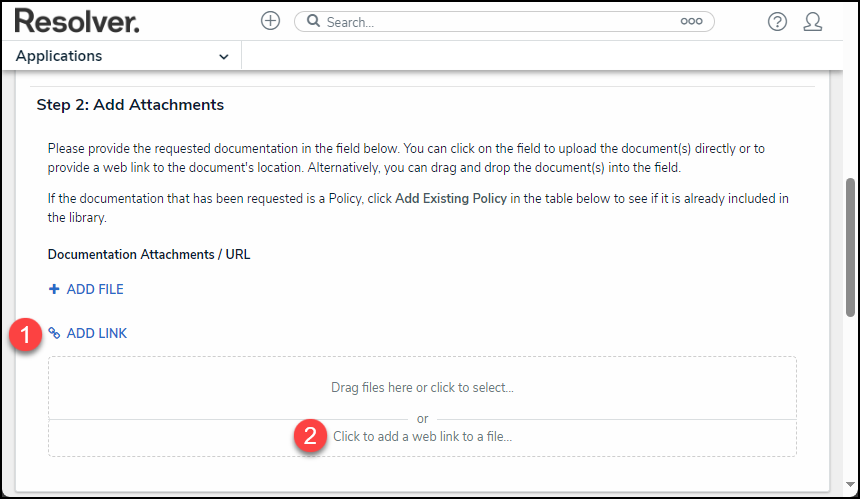The height and width of the screenshot is (499, 860).
Task: Click the plus icon beside ADD FILE
Action: [x=54, y=289]
